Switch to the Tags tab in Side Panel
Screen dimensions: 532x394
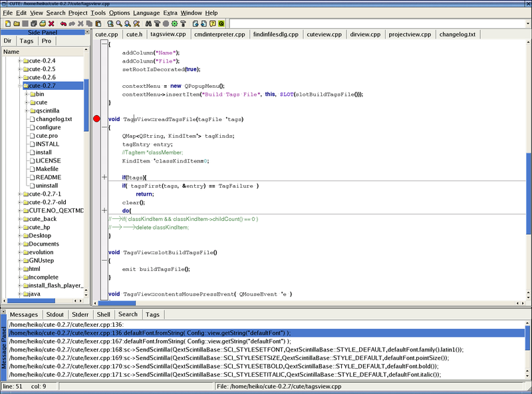click(27, 41)
